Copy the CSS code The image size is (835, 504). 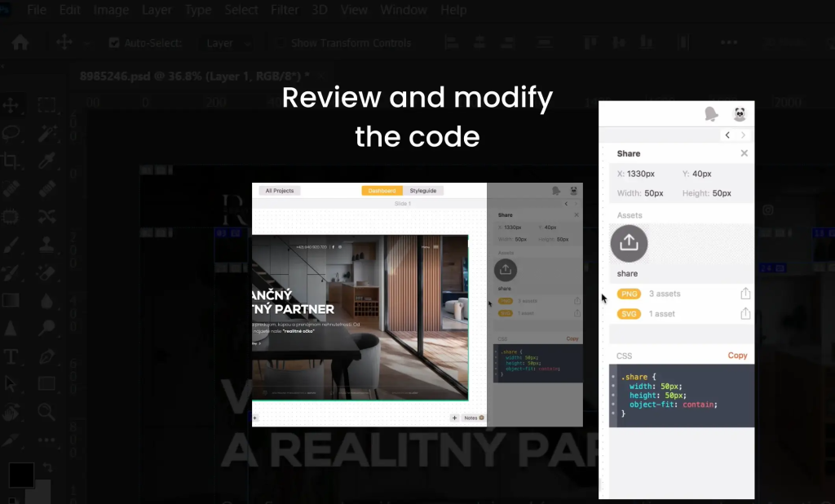(x=736, y=355)
